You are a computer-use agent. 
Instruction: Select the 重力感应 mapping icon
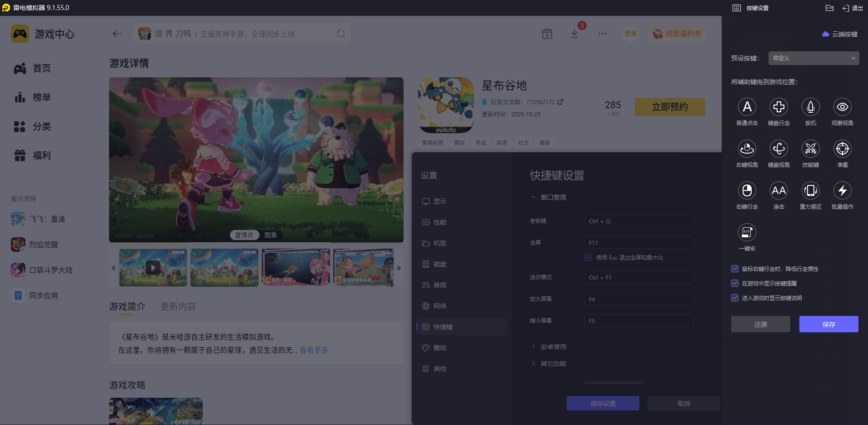[810, 190]
